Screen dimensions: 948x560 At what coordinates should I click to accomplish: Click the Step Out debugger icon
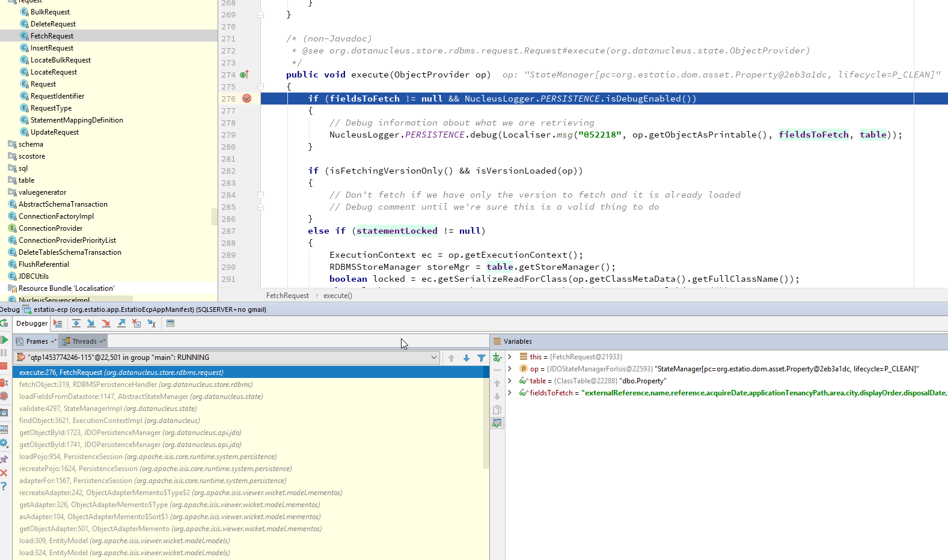(x=121, y=323)
